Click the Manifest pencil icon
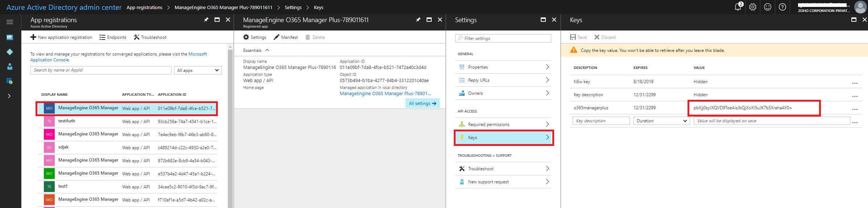 [277, 37]
